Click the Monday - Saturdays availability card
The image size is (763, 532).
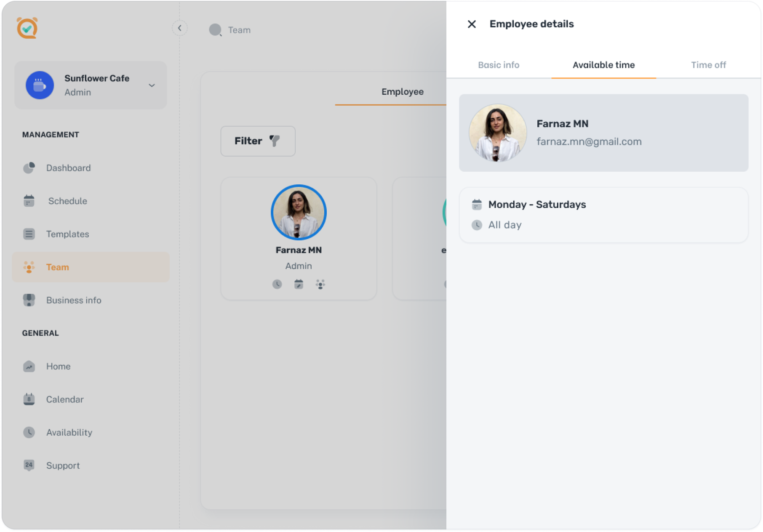click(603, 215)
